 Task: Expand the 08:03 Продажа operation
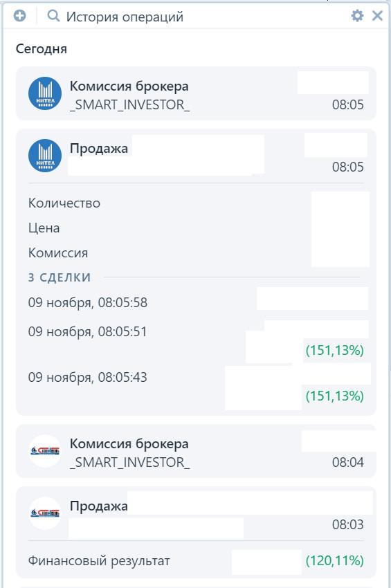point(196,513)
